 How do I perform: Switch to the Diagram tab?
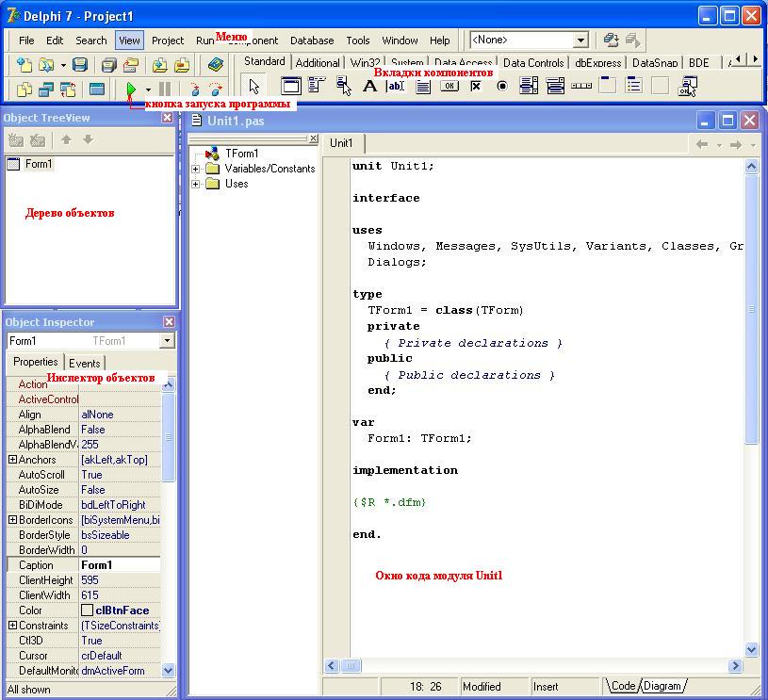tap(662, 686)
